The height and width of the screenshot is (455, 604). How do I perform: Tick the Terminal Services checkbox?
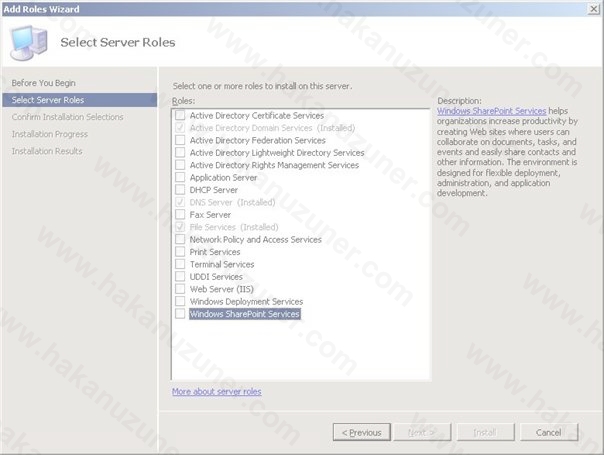(180, 264)
